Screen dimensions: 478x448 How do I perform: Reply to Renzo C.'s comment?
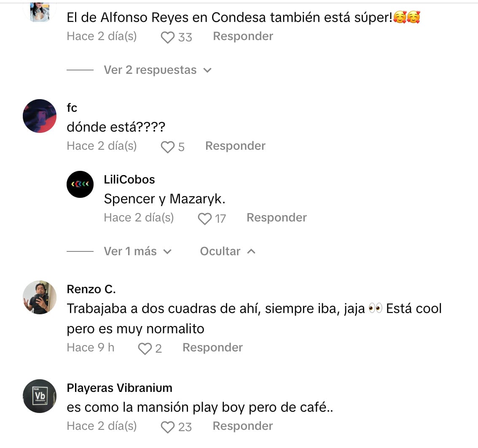pyautogui.click(x=212, y=348)
